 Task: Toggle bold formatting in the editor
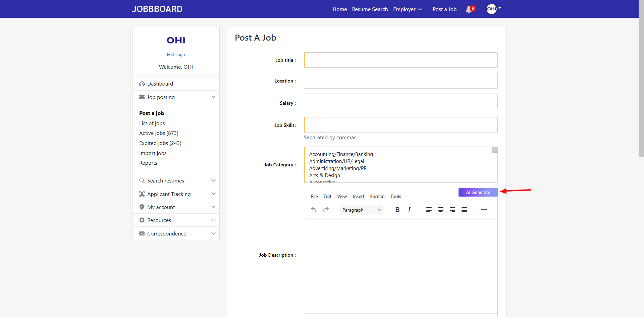tap(397, 210)
